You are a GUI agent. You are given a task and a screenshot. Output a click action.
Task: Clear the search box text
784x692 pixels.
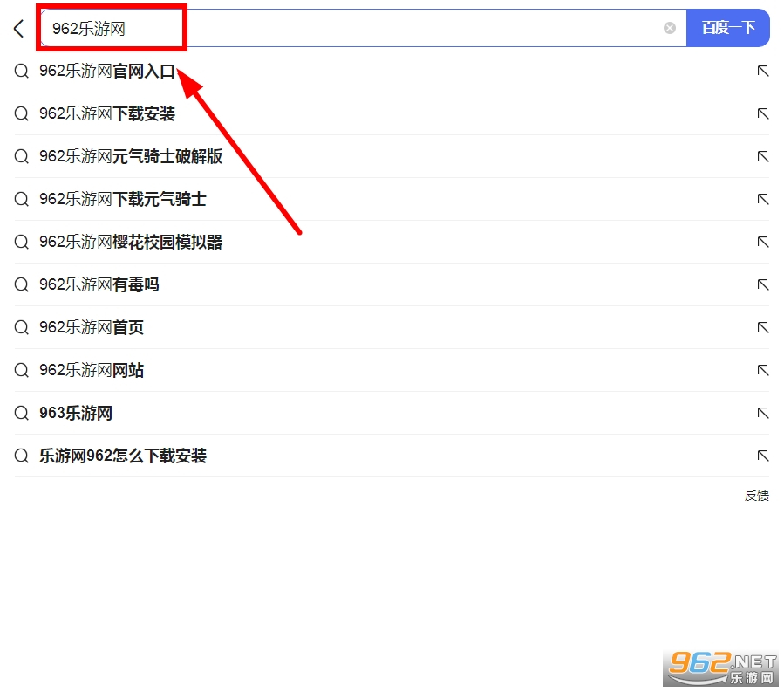(x=669, y=28)
